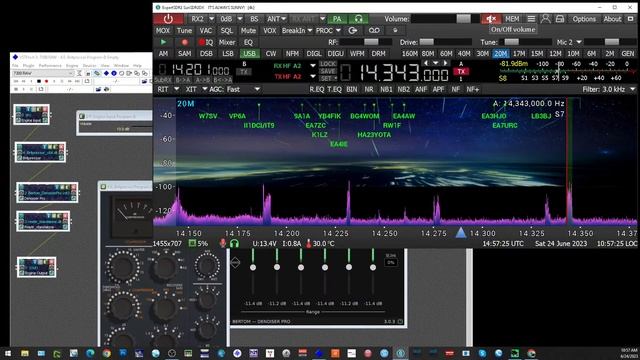This screenshot has width=640, height=360.
Task: Open File Explorer from the taskbar
Action: 24,353
